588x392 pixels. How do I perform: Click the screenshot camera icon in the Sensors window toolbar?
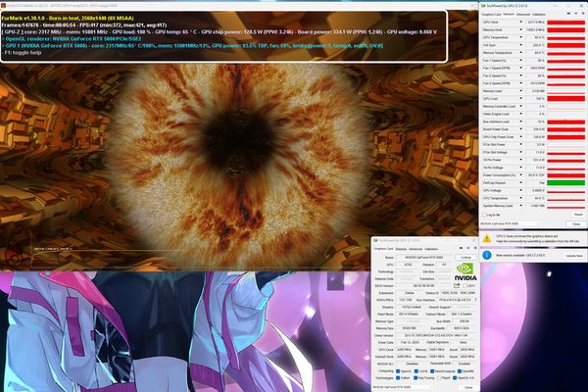click(x=568, y=14)
